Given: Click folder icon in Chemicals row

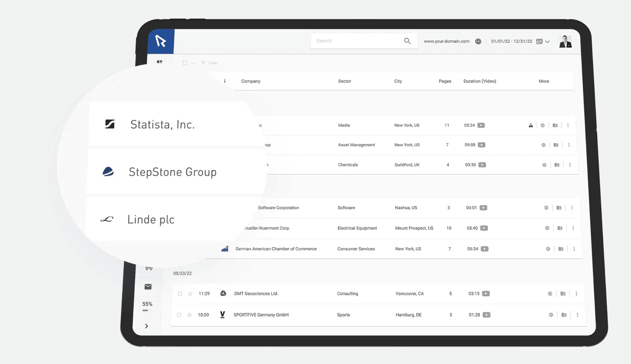Looking at the screenshot, I should (x=557, y=165).
